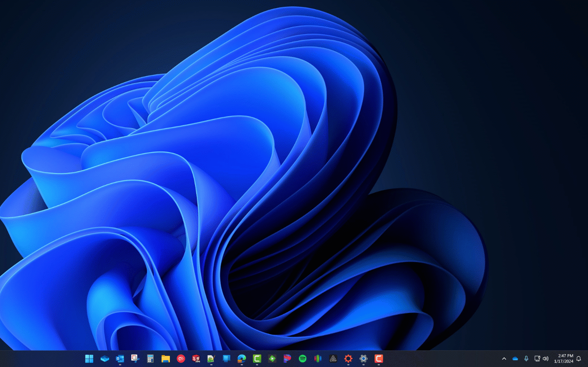Open File Explorer folder icon

[166, 359]
